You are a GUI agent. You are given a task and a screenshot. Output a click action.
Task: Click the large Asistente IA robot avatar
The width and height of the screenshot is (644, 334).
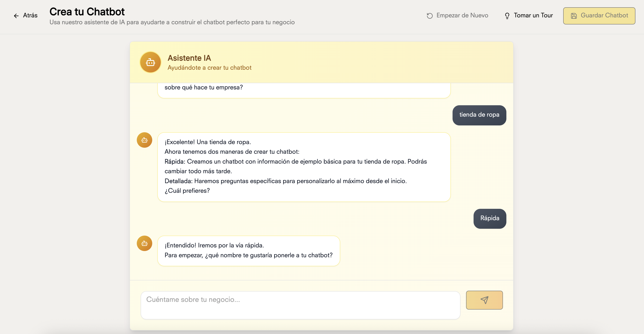point(150,62)
